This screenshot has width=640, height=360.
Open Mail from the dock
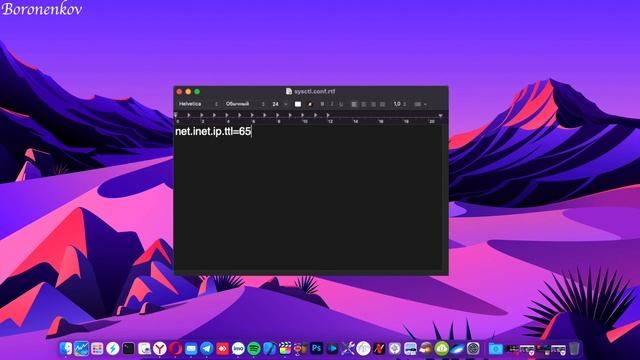click(x=191, y=349)
